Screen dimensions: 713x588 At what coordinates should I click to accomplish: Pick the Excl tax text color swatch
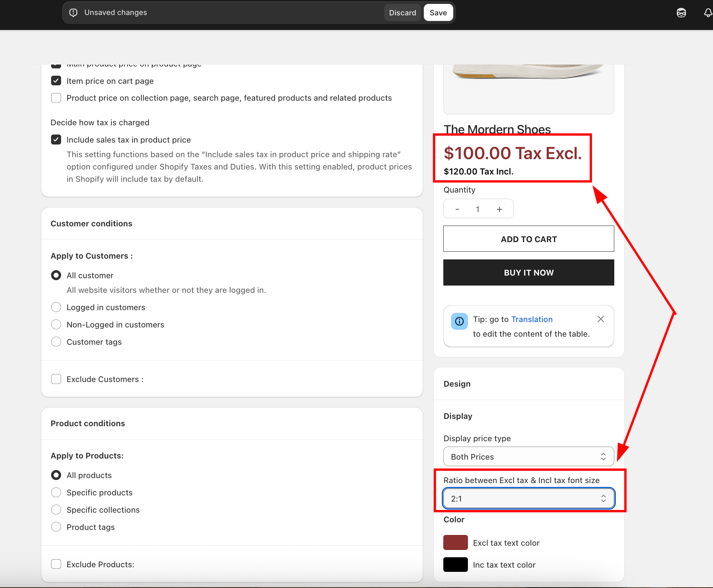pyautogui.click(x=455, y=543)
